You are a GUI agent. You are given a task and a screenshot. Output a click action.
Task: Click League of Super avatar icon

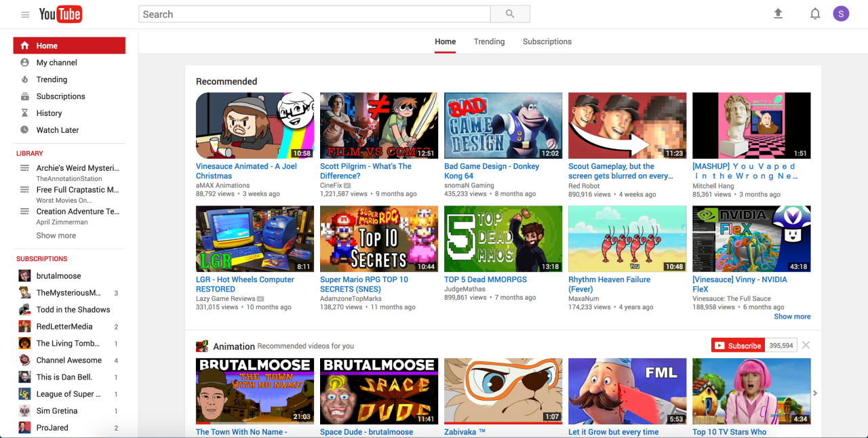tap(24, 394)
